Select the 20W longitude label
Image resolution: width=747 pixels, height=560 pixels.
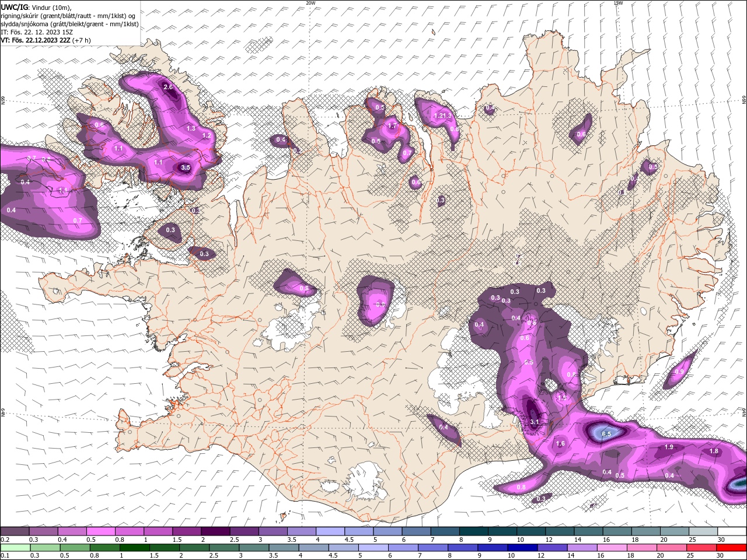click(x=310, y=3)
